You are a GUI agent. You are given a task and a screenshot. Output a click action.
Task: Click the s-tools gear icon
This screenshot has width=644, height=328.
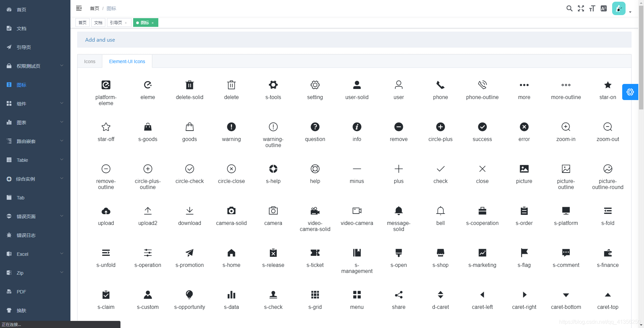click(273, 85)
